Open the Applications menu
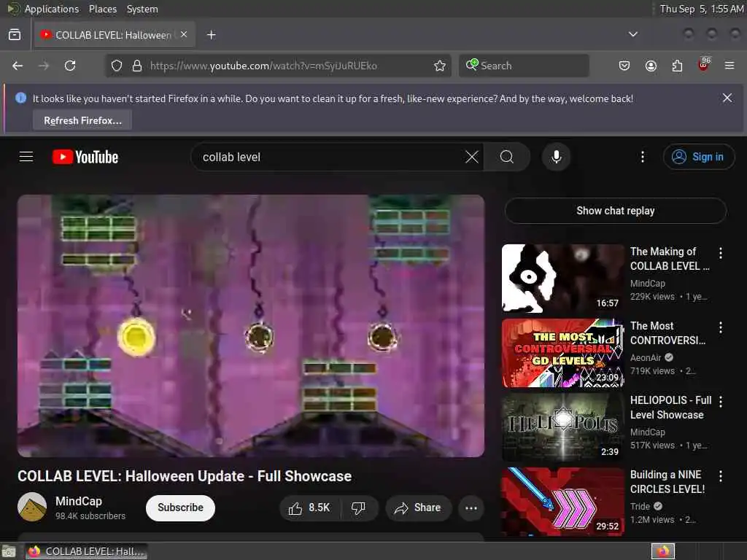The image size is (747, 560). (x=52, y=9)
